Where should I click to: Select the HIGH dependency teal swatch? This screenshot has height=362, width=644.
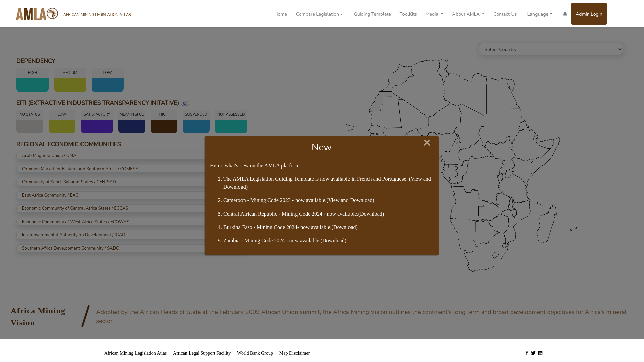point(33,85)
